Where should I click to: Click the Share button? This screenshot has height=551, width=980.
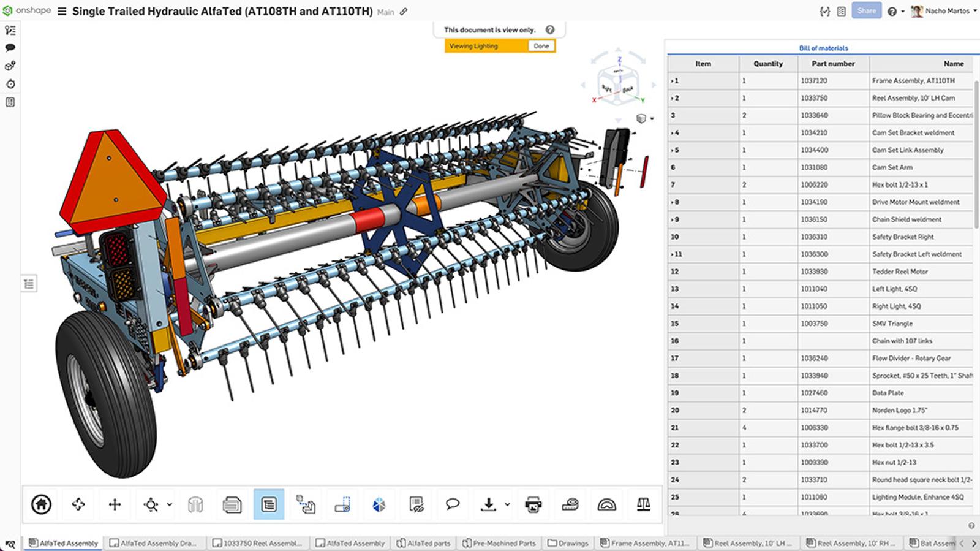pos(866,11)
